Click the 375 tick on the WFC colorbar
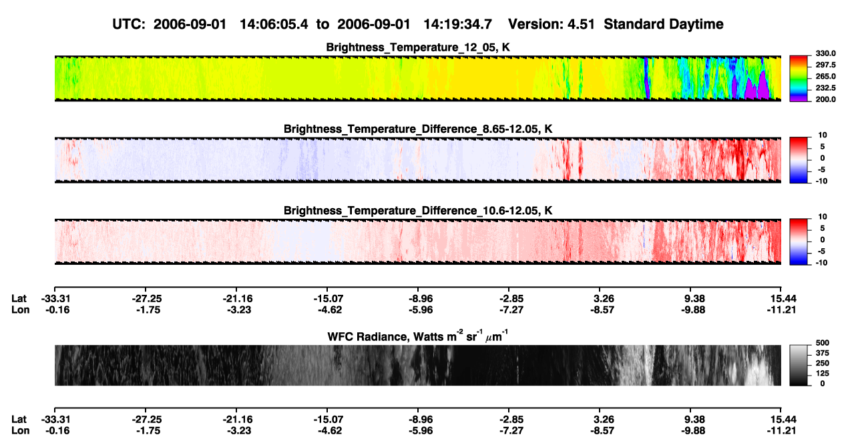868x445 pixels. pyautogui.click(x=823, y=353)
